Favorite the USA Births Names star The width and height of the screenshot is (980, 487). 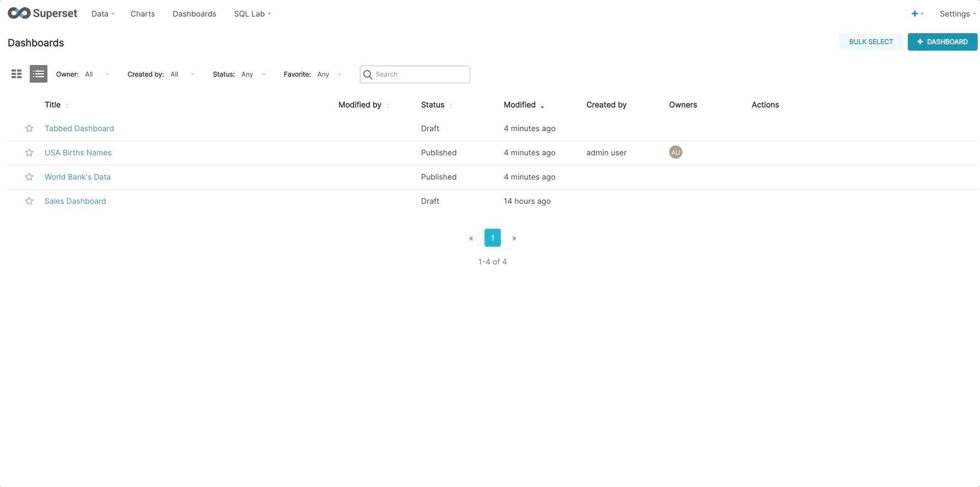pos(29,153)
